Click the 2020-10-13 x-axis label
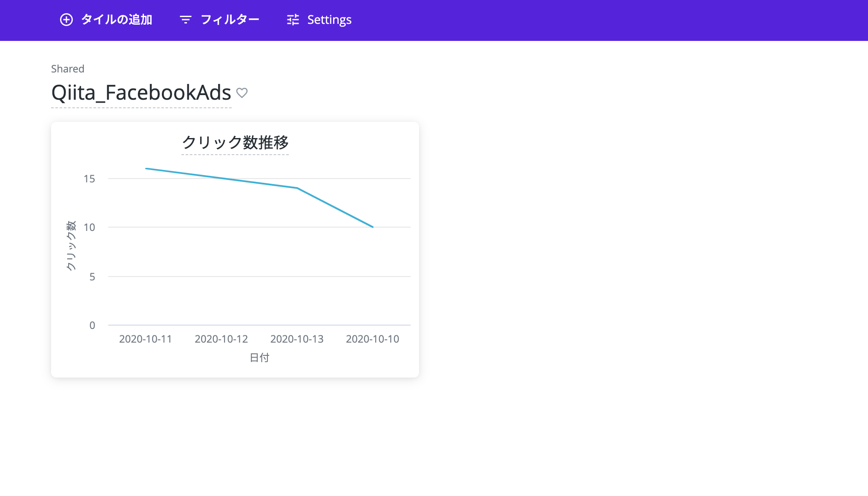Viewport: 868px width, 496px height. tap(297, 339)
